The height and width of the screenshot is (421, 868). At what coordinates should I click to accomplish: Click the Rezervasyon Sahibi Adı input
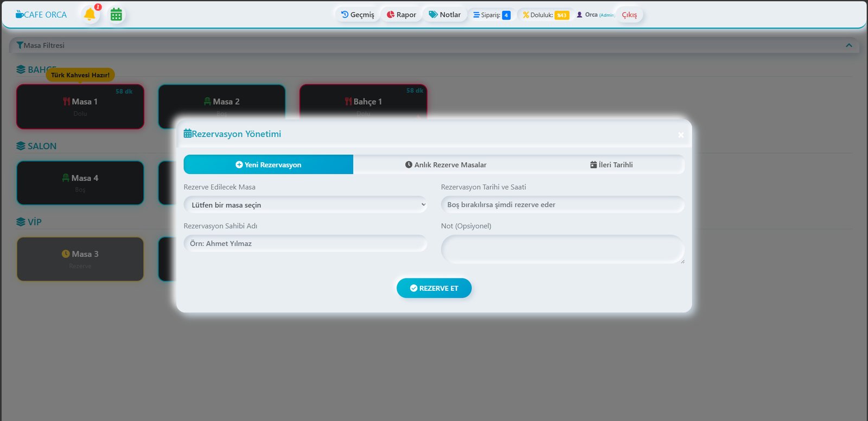[305, 244]
